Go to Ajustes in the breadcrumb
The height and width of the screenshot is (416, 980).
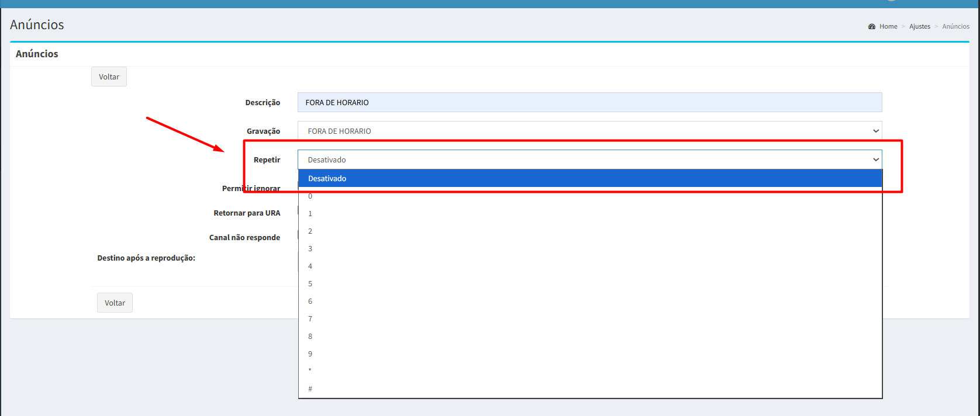pyautogui.click(x=919, y=26)
